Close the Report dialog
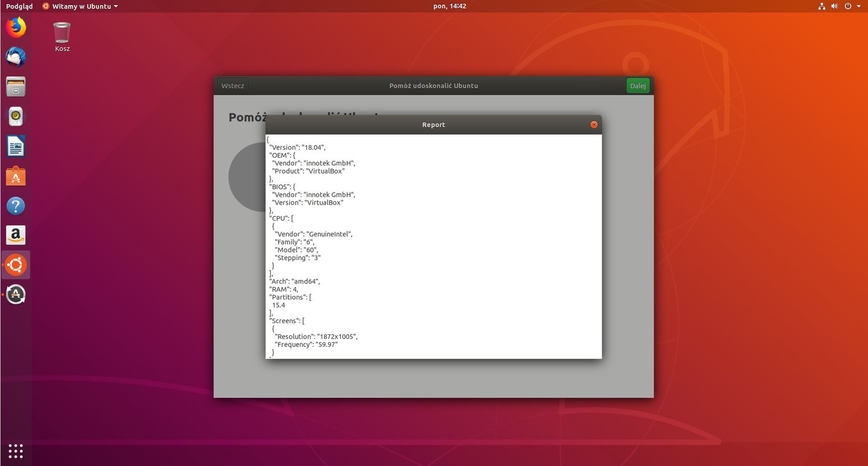Viewport: 868px width, 466px height. pos(594,125)
